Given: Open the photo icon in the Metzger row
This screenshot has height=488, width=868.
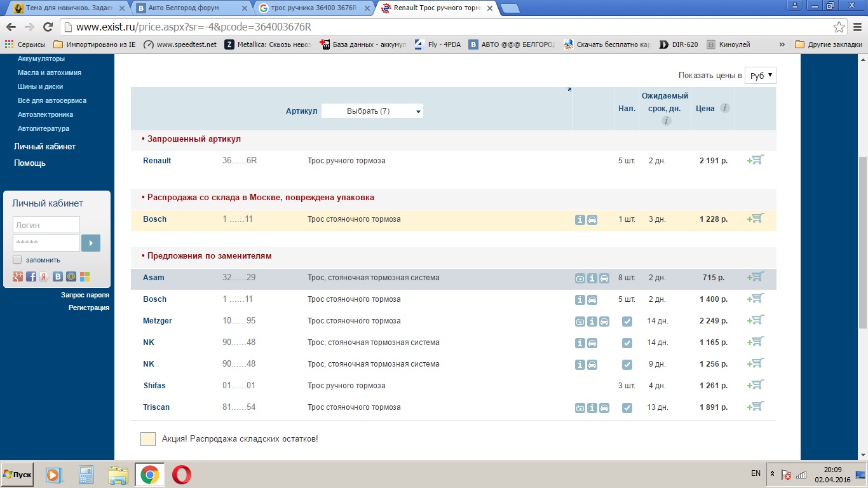Looking at the screenshot, I should click(580, 322).
